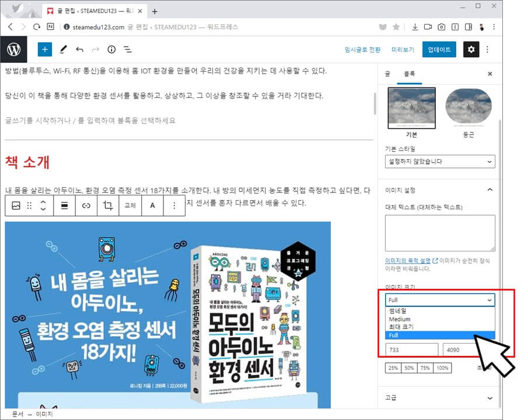
Task: Set image scale to 25%
Action: 393,368
